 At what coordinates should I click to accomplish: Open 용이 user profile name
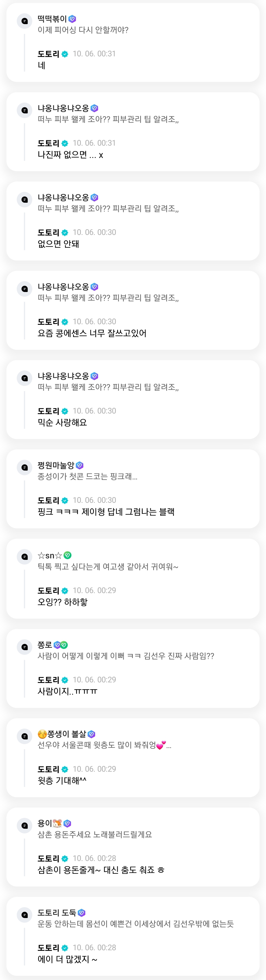44,823
